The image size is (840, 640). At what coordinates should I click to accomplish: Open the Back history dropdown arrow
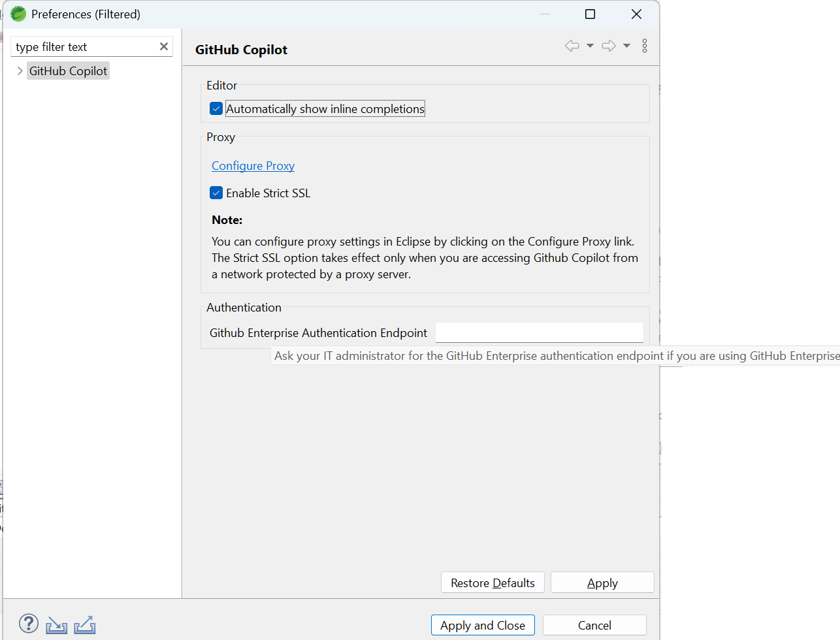click(x=590, y=46)
